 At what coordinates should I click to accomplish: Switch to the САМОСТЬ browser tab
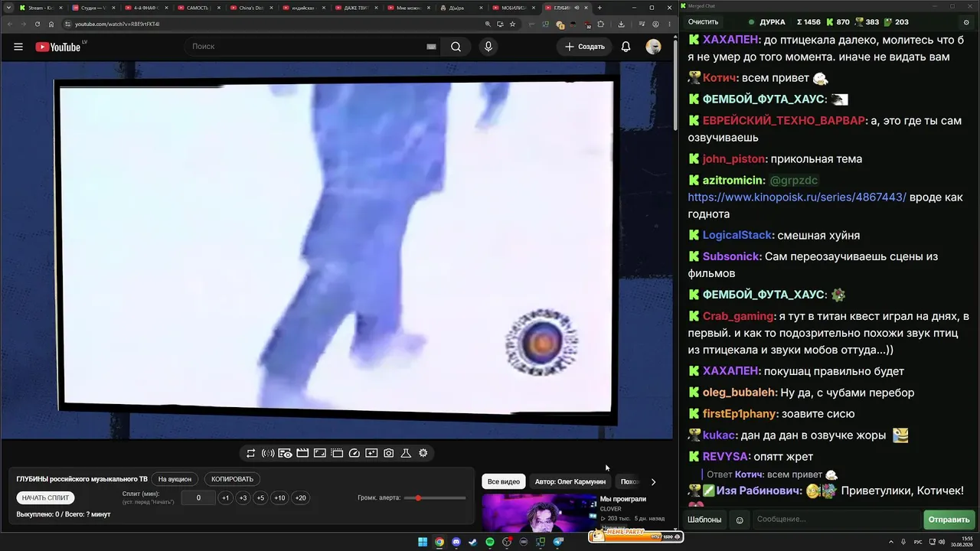coord(199,8)
